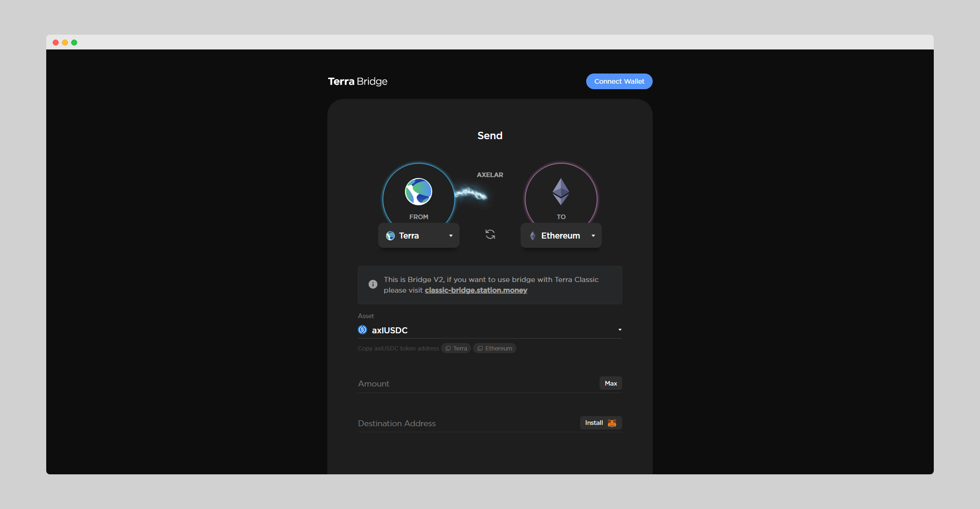
Task: Click the large Terra globe logo
Action: click(418, 191)
